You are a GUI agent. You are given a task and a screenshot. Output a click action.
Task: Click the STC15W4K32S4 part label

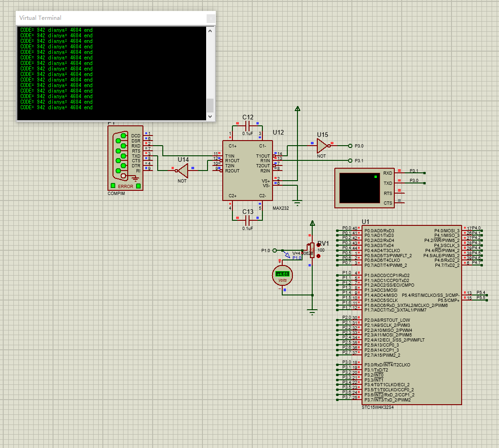tap(378, 407)
